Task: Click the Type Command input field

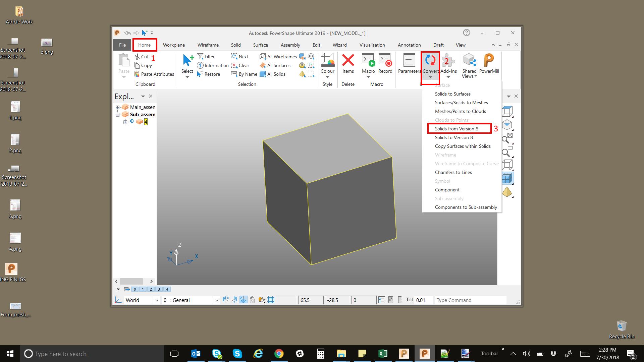Action: tap(470, 300)
